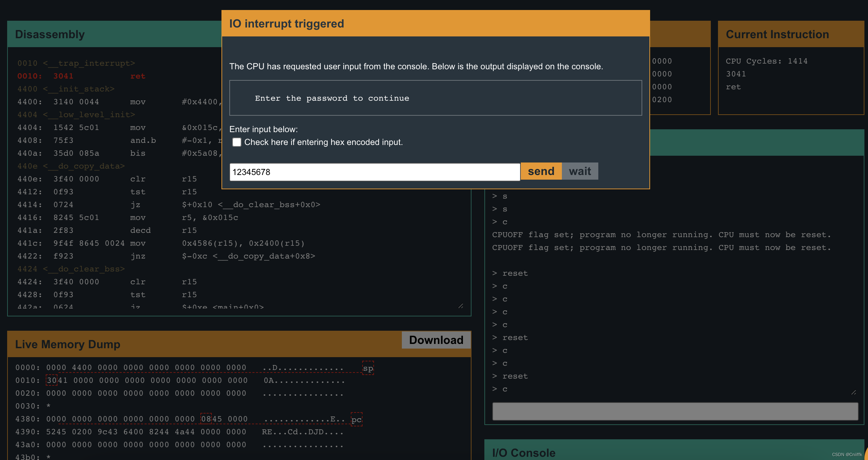
Task: Click the wait button in the dialog
Action: tap(580, 171)
